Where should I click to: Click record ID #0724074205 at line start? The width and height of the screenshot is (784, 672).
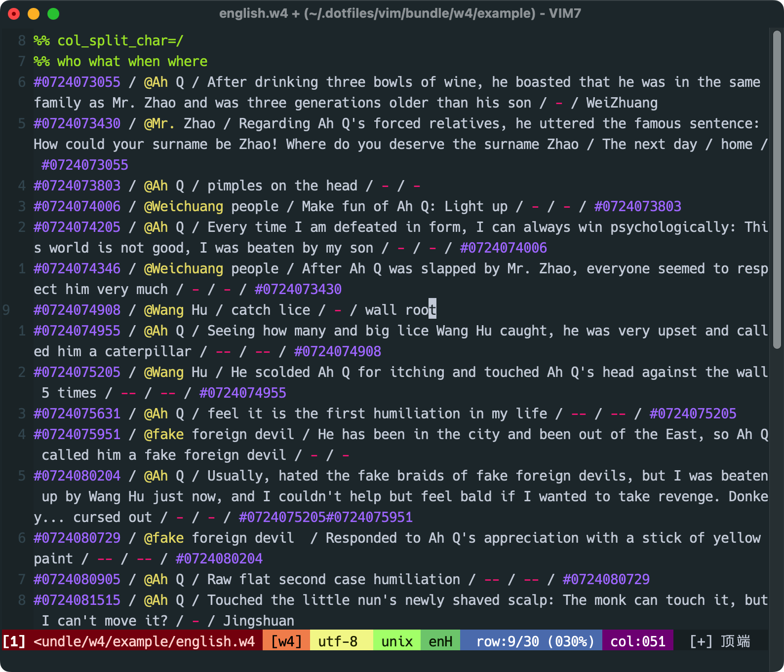click(x=77, y=227)
